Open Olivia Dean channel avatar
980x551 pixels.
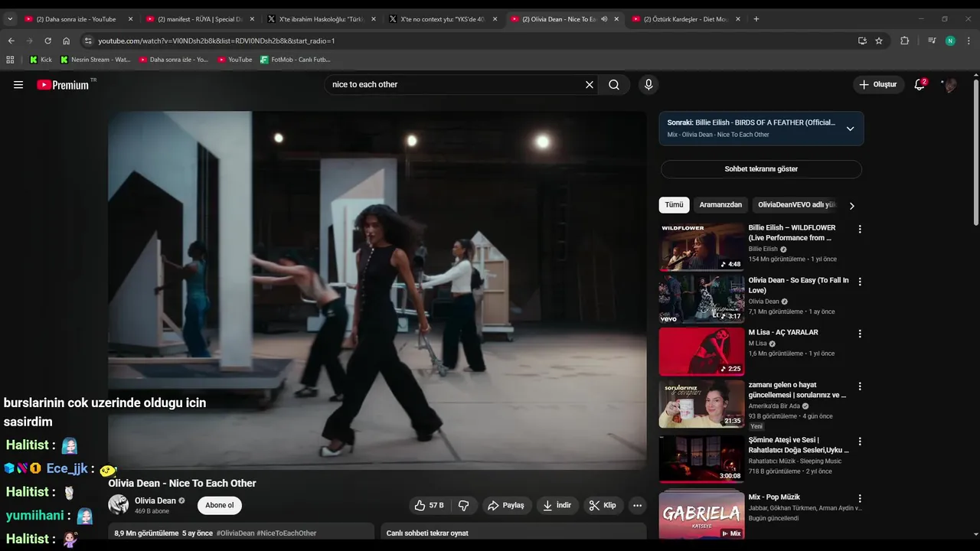point(119,505)
